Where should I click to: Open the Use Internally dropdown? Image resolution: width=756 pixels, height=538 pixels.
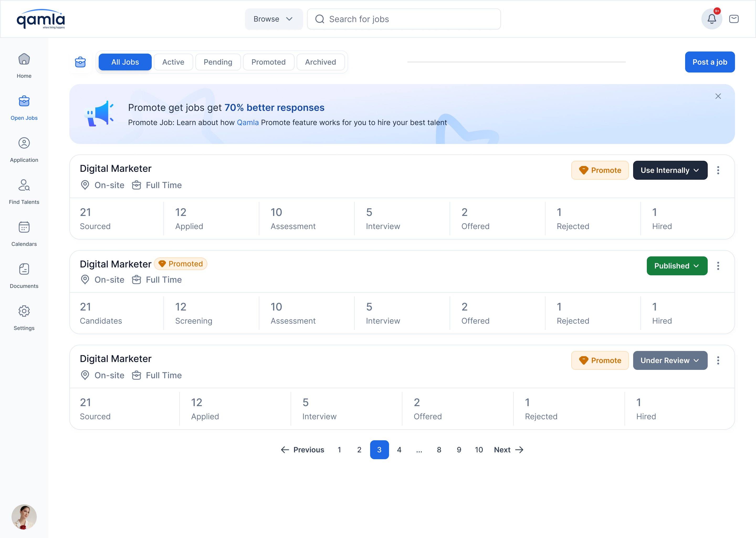[x=670, y=170]
